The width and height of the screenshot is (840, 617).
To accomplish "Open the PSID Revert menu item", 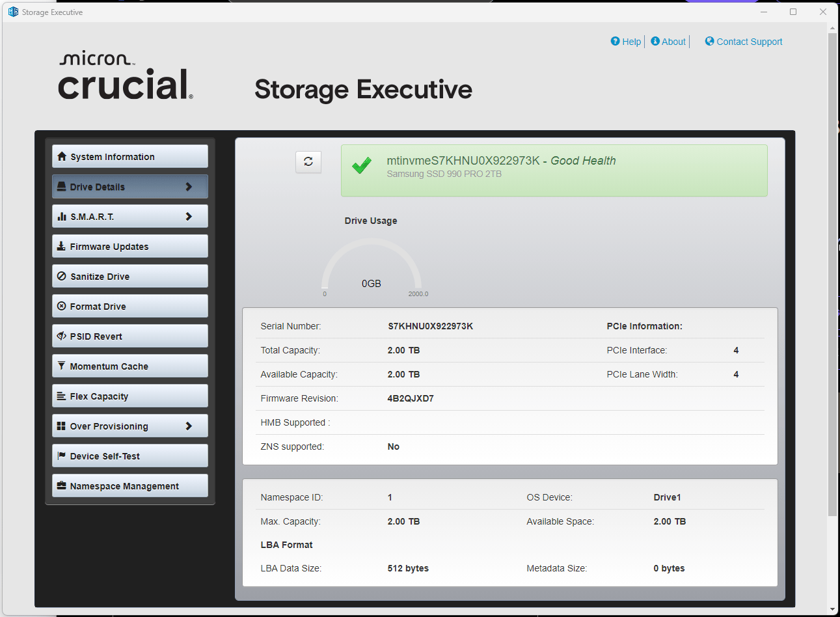I will (x=130, y=336).
